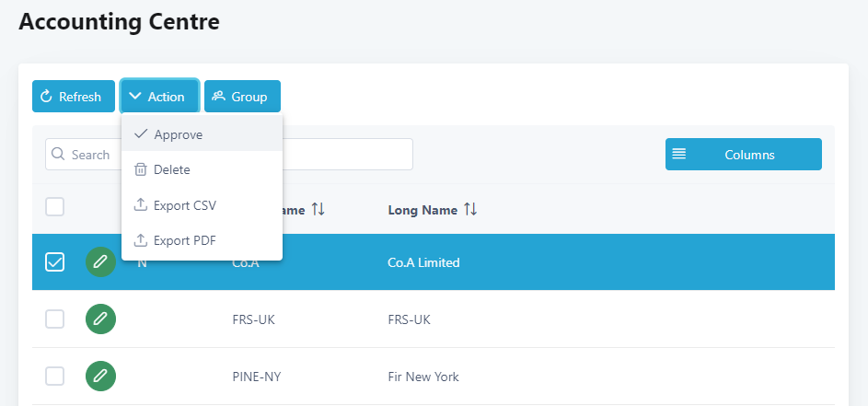Sort table by Long Name header
Viewport: 868px width, 406px height.
(x=422, y=210)
